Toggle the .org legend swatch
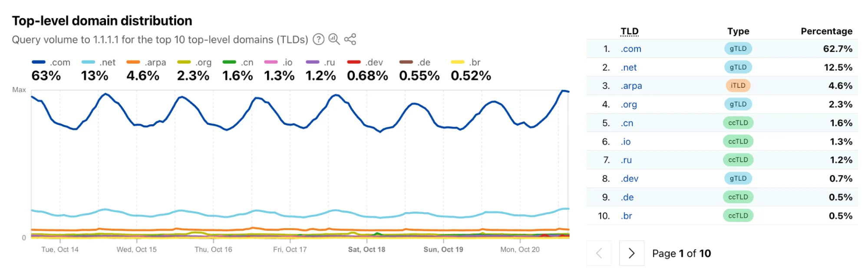 tap(184, 63)
